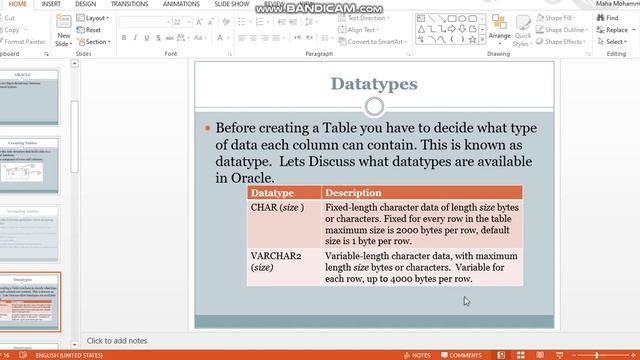Open the HOME ribbon tab
The height and width of the screenshot is (360, 640).
coord(18,4)
